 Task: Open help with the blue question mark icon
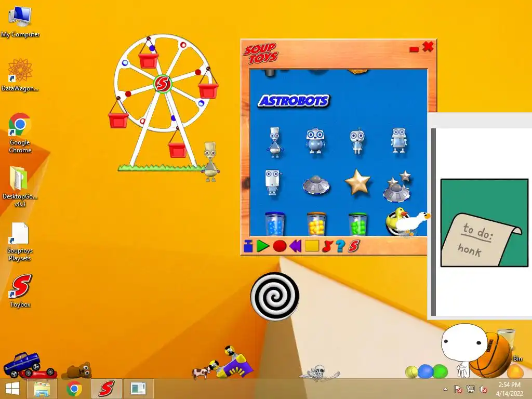[x=340, y=246]
